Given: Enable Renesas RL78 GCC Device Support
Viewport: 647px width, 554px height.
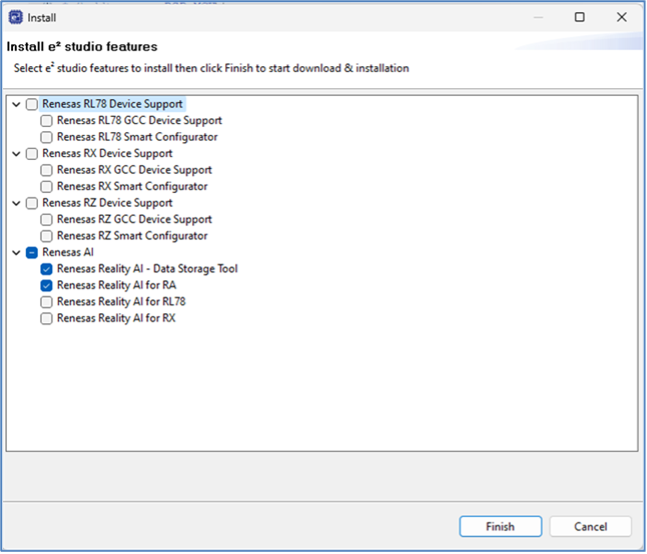Looking at the screenshot, I should [x=47, y=121].
